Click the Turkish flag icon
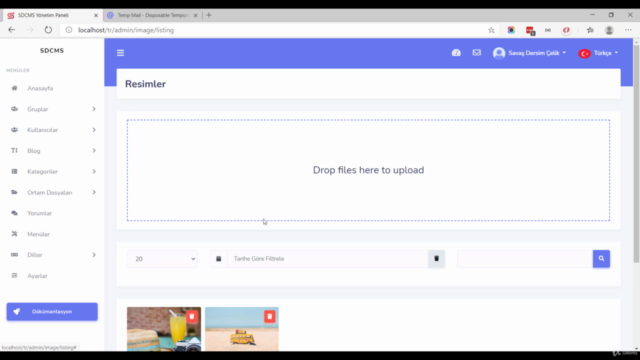 click(x=584, y=53)
